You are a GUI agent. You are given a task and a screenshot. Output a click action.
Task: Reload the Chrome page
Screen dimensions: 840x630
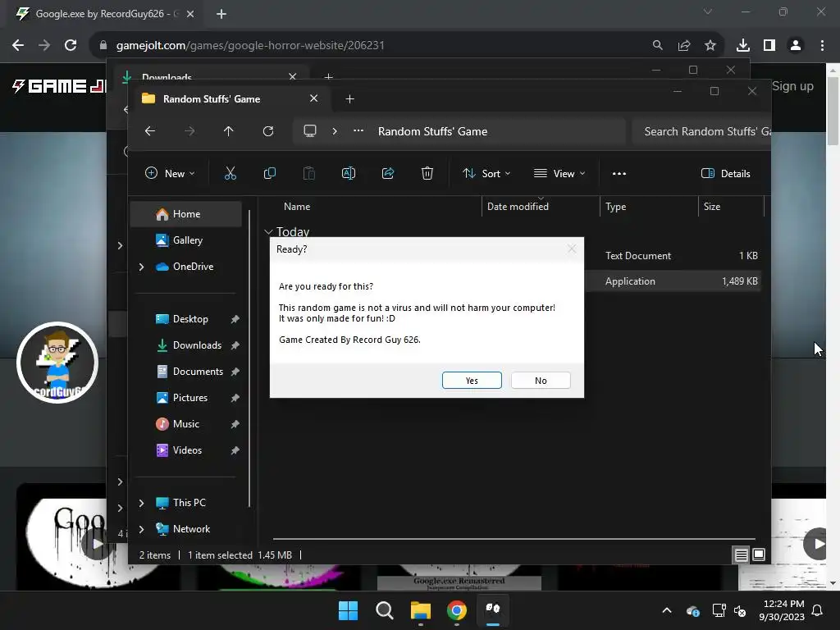pos(71,45)
